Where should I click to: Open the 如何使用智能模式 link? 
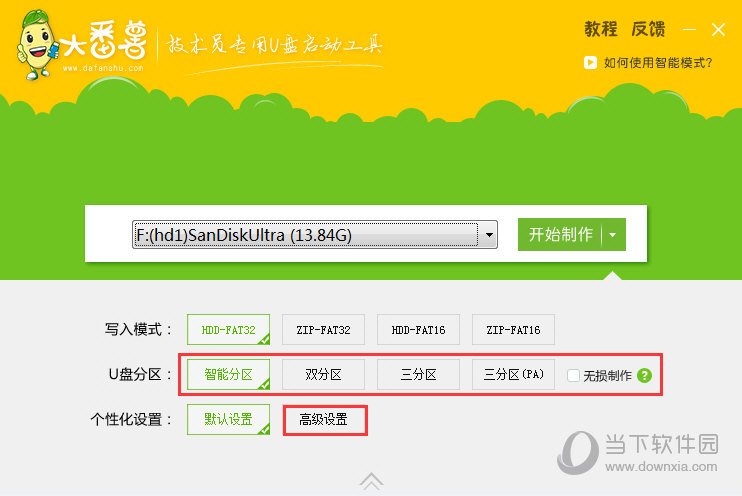658,62
